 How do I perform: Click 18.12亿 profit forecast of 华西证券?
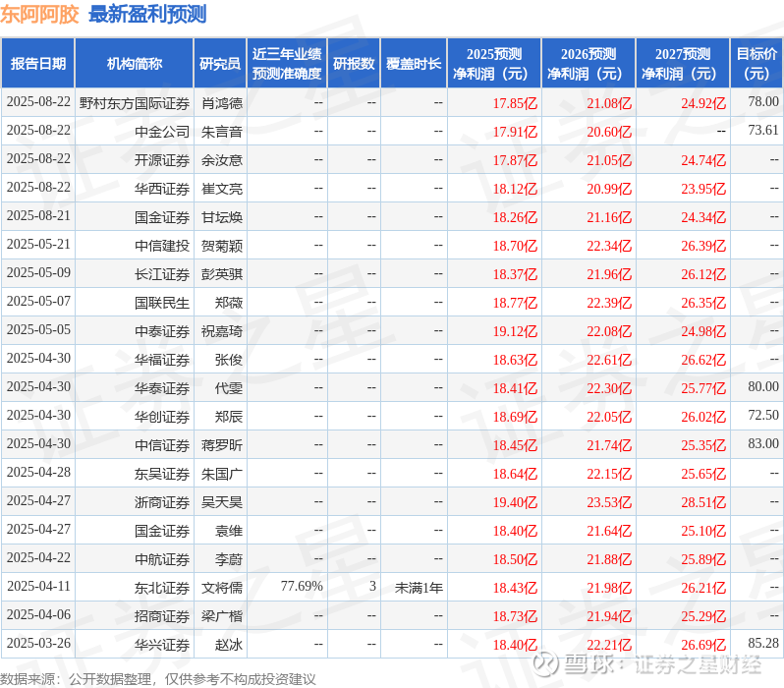tap(515, 189)
